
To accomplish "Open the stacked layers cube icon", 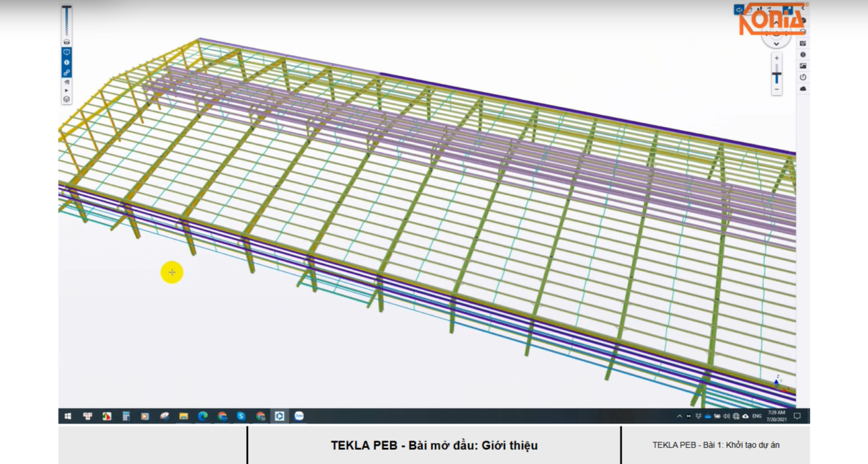I will pyautogui.click(x=66, y=99).
